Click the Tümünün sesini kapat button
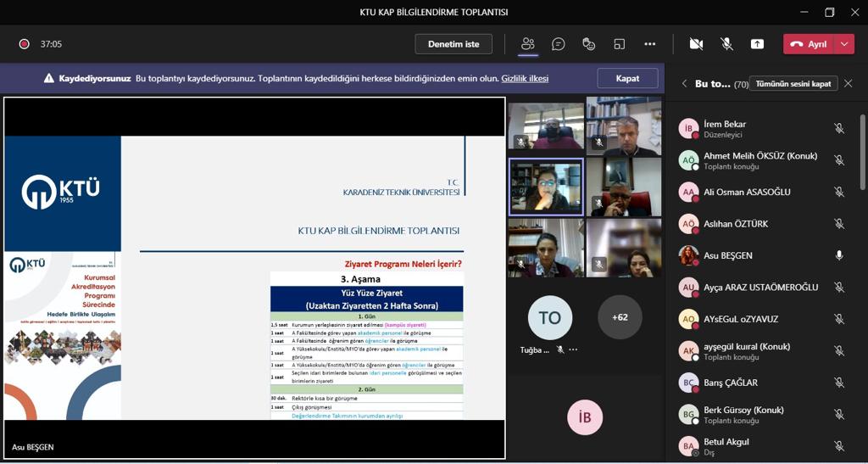868x464 pixels. pos(793,84)
